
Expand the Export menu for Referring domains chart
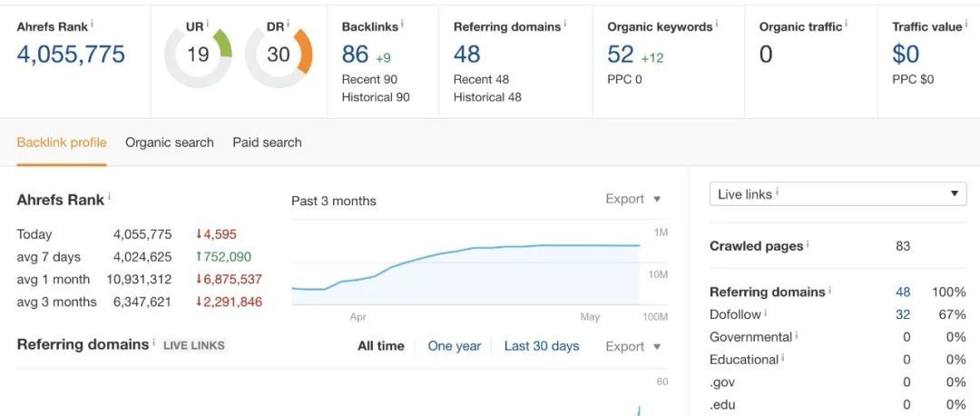coord(633,346)
